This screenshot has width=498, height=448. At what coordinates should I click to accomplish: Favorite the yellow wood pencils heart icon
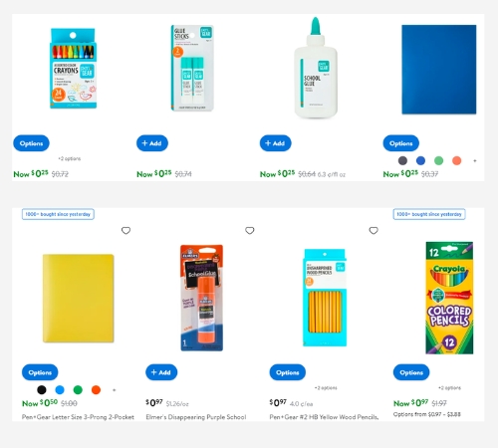point(373,230)
